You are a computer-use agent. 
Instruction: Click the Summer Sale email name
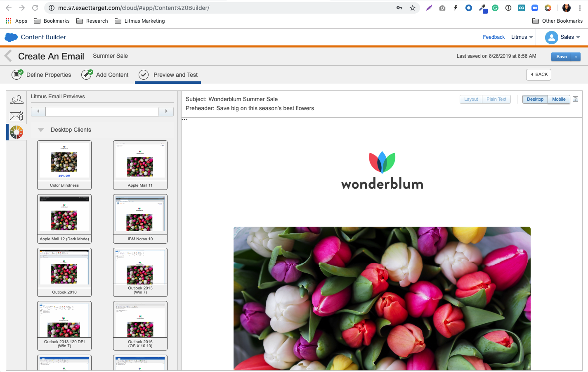(x=110, y=56)
